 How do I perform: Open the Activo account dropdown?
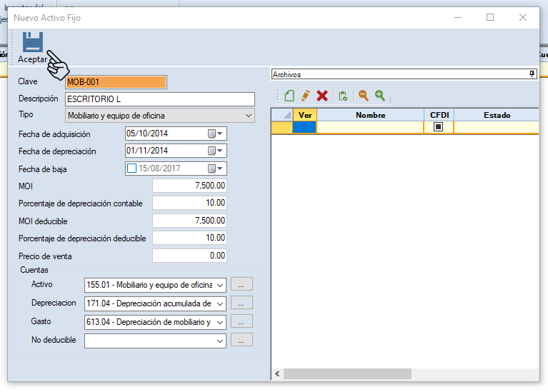pos(220,284)
